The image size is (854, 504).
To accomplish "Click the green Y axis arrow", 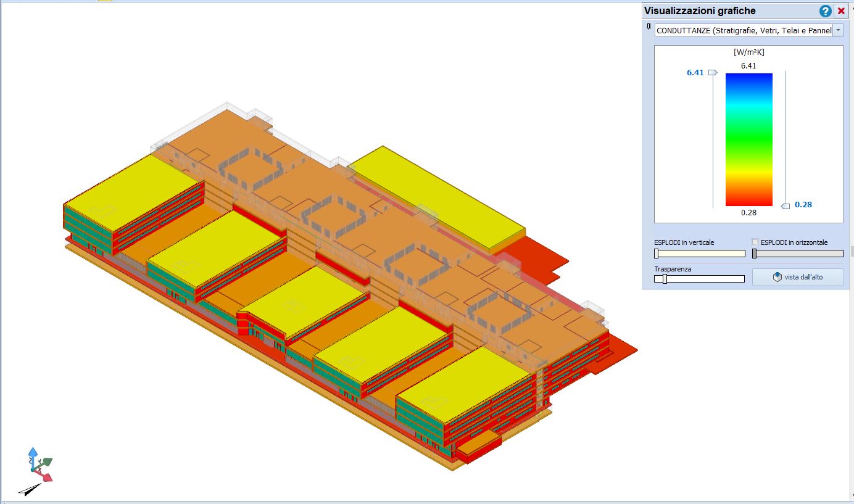I will [48, 461].
